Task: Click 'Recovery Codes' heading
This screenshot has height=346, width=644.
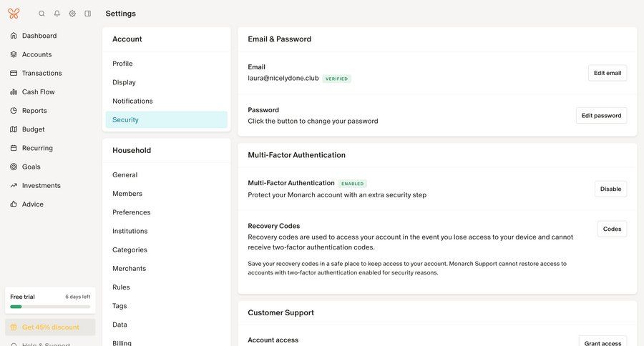Action: [x=274, y=226]
